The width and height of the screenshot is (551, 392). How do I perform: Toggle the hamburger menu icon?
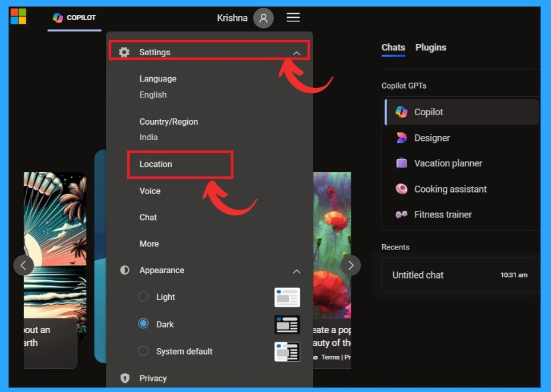293,17
